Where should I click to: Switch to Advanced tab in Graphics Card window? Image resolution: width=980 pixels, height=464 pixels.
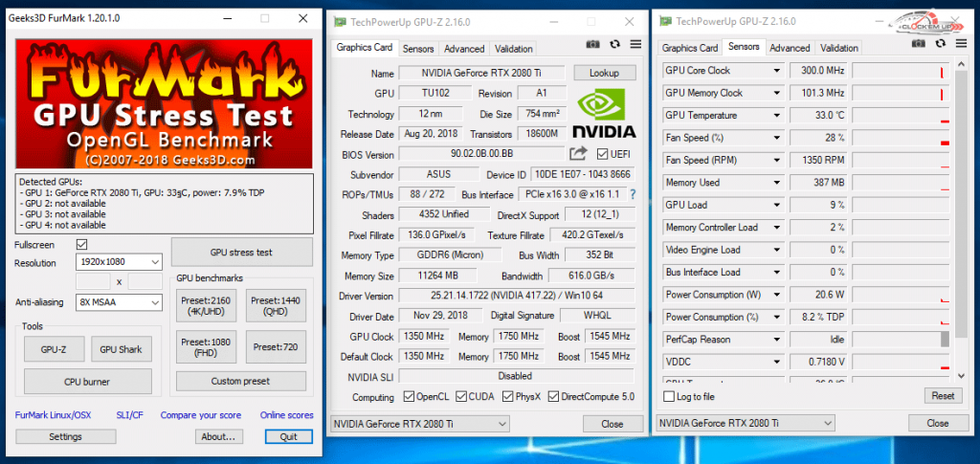[x=464, y=49]
